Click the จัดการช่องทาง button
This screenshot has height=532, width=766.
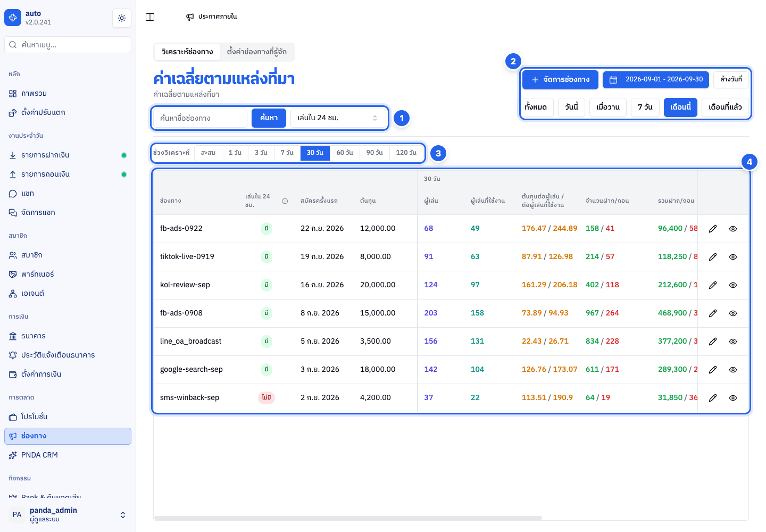pyautogui.click(x=560, y=80)
